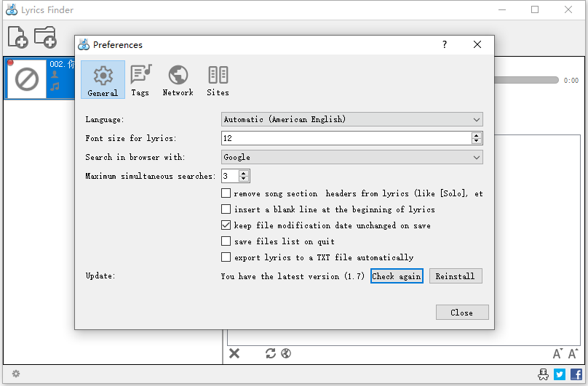This screenshot has height=386, width=588.
Task: Click the font size for lyrics field
Action: click(x=346, y=138)
